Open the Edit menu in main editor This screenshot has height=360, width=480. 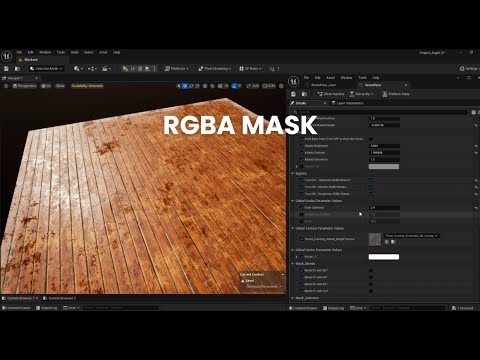click(30, 52)
